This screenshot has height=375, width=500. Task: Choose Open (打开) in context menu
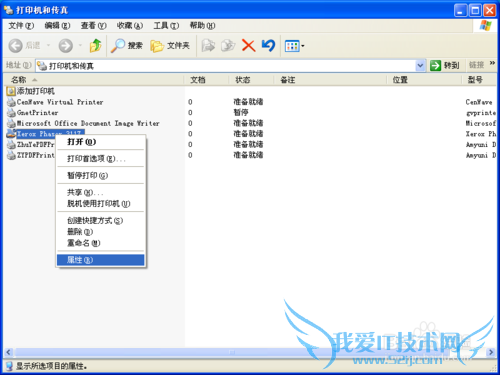tap(101, 142)
